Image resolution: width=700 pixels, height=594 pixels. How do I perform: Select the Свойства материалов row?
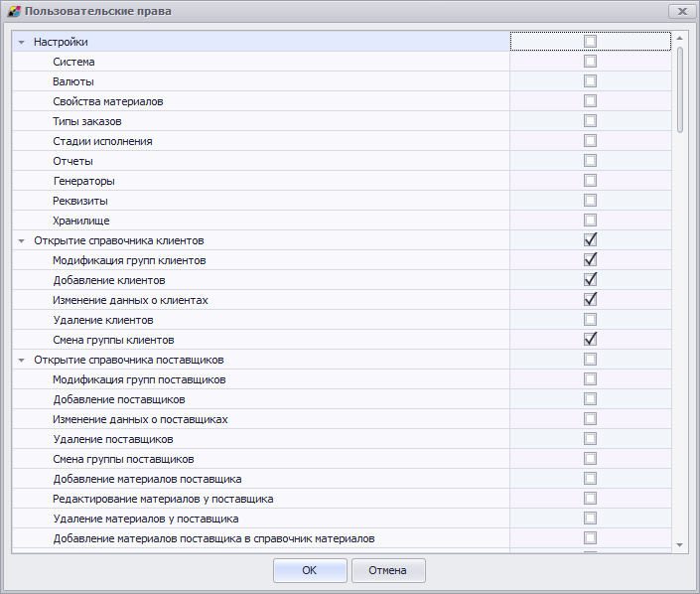(108, 101)
